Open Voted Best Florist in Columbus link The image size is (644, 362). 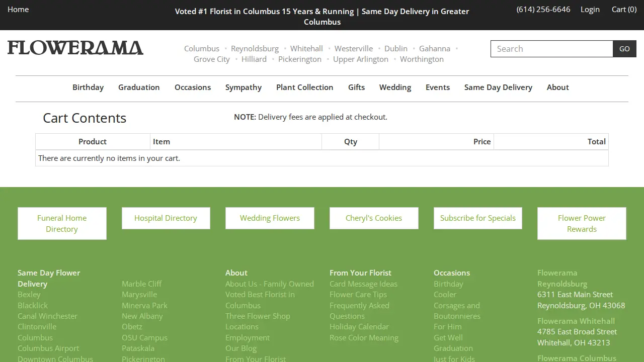pos(260,300)
